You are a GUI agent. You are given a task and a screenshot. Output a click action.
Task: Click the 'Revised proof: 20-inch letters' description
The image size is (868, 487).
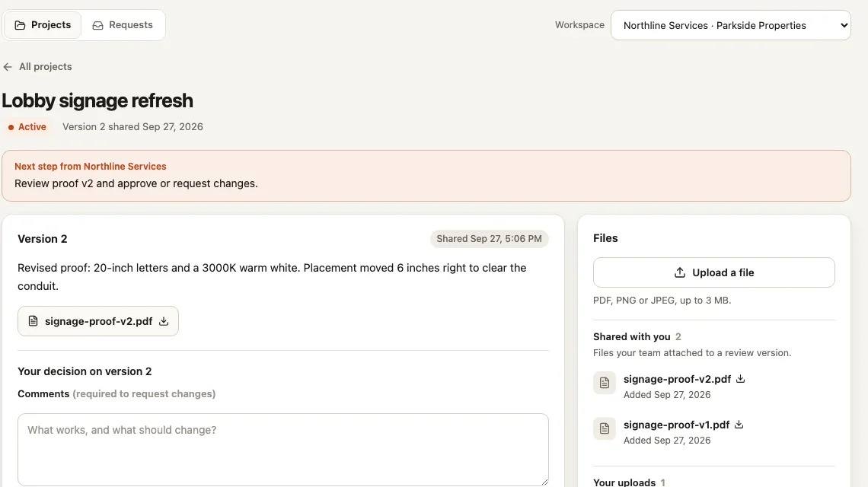[x=272, y=277]
